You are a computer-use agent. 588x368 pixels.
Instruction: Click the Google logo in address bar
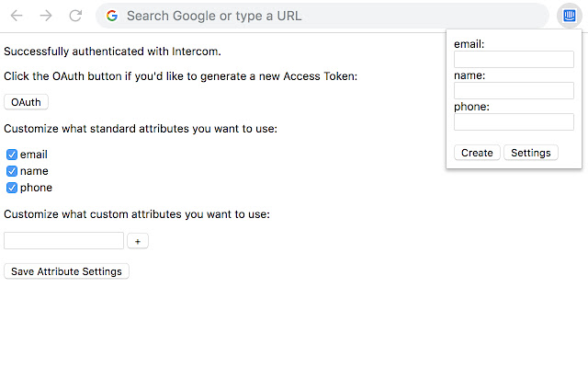point(112,16)
